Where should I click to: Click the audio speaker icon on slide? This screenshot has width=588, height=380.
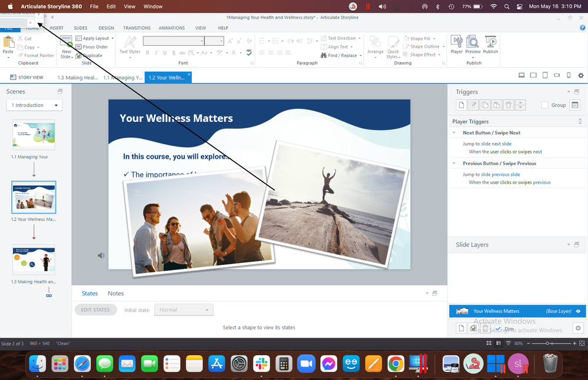(101, 255)
